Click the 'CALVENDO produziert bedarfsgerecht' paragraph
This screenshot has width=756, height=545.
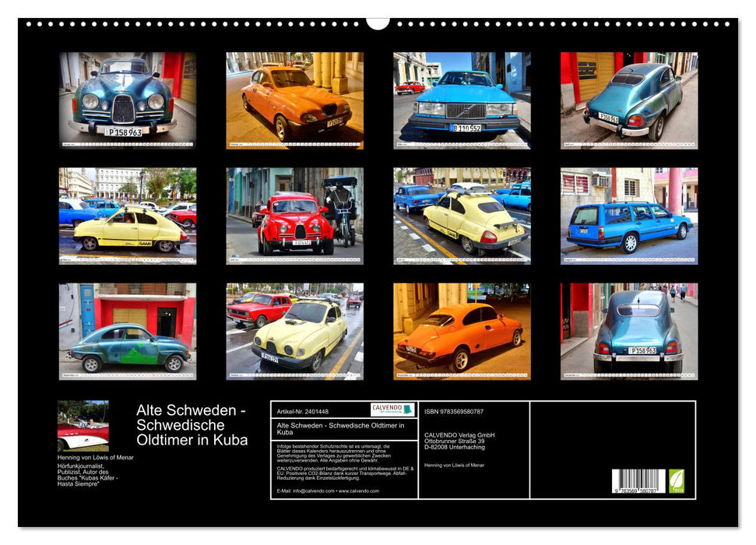click(345, 473)
